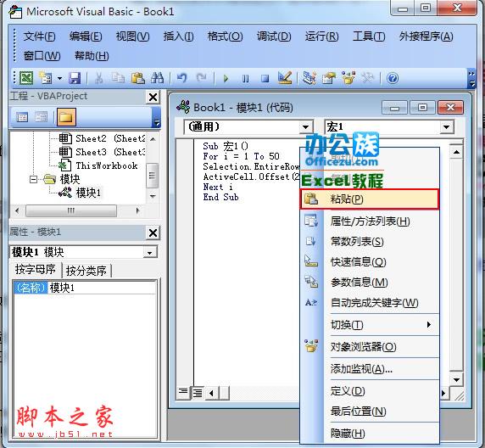
Task: Open the 格式(O) menu
Action: click(226, 36)
